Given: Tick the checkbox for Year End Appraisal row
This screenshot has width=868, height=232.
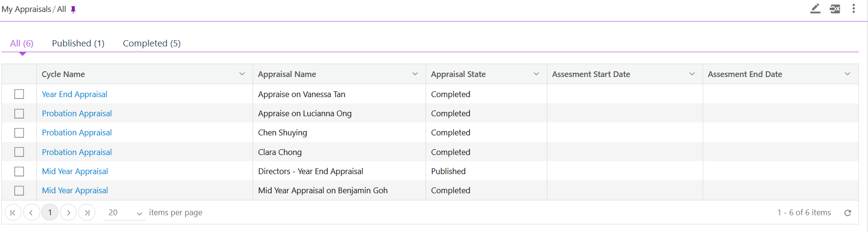Looking at the screenshot, I should (19, 94).
